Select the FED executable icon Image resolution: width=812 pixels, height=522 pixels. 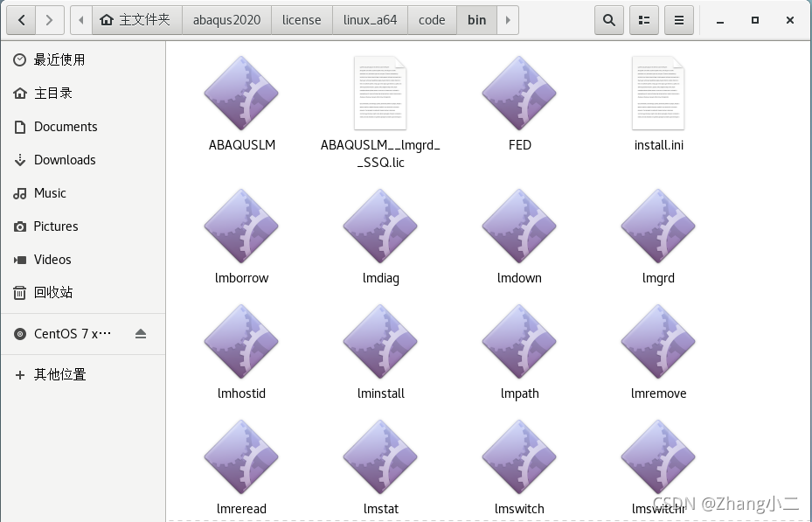519,94
